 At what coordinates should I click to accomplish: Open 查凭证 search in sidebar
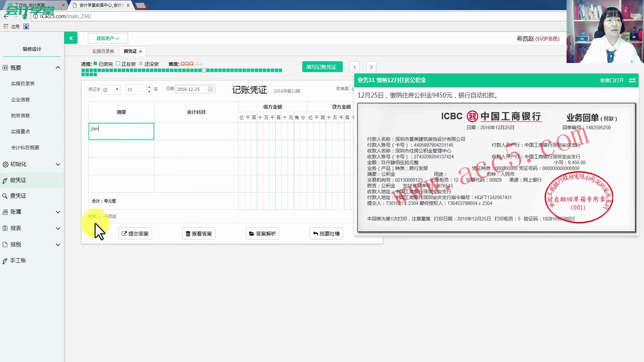coord(18,196)
